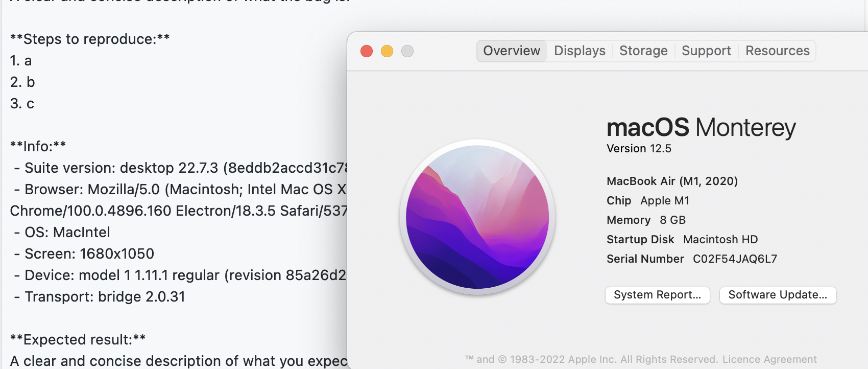Click the greyed-out zoom window button
868x369 pixels.
pos(407,51)
